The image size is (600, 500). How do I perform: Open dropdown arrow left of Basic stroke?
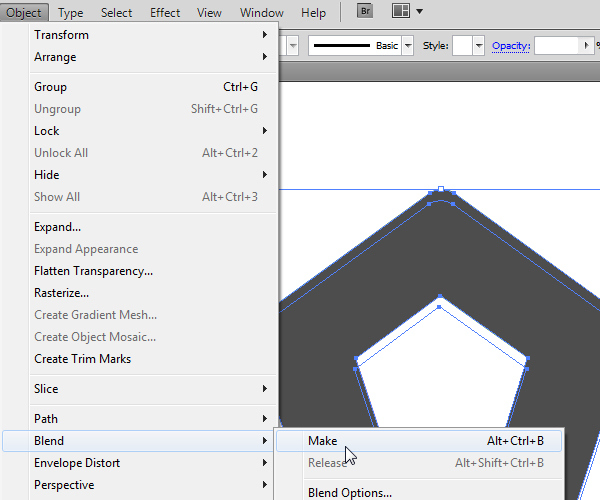[293, 46]
